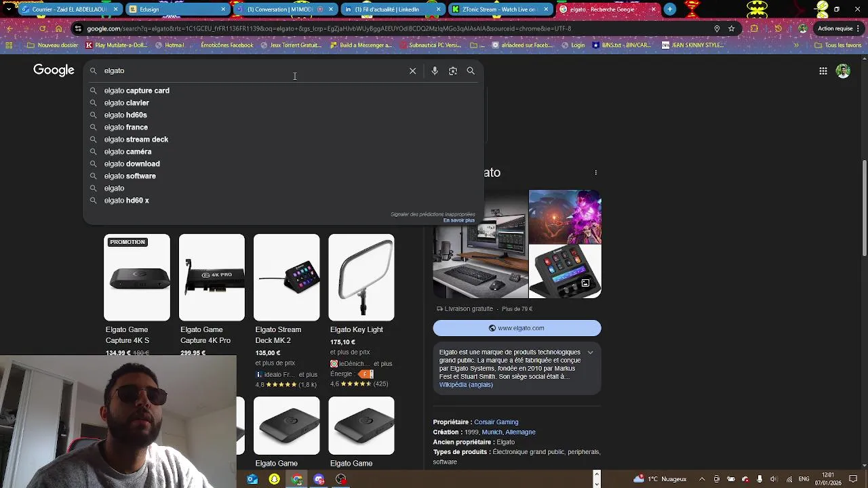Open Discord from the taskbar
The image size is (868, 488).
(x=319, y=479)
